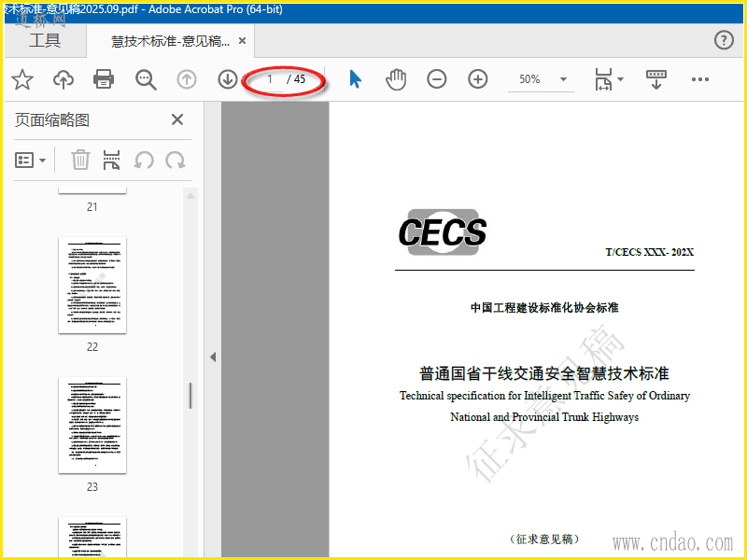Open the find text magnifier tool
Screen dimensions: 747x560
click(x=146, y=79)
